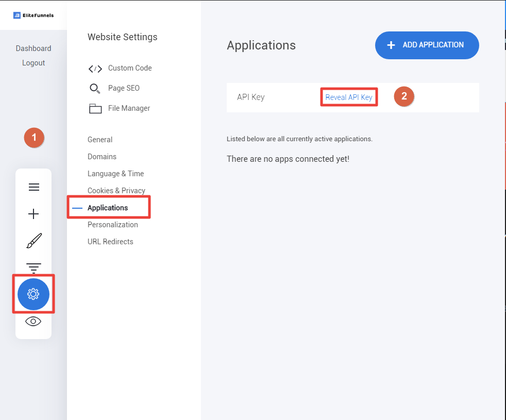Toggle preview with the eye icon
Image resolution: width=506 pixels, height=420 pixels.
(x=33, y=322)
